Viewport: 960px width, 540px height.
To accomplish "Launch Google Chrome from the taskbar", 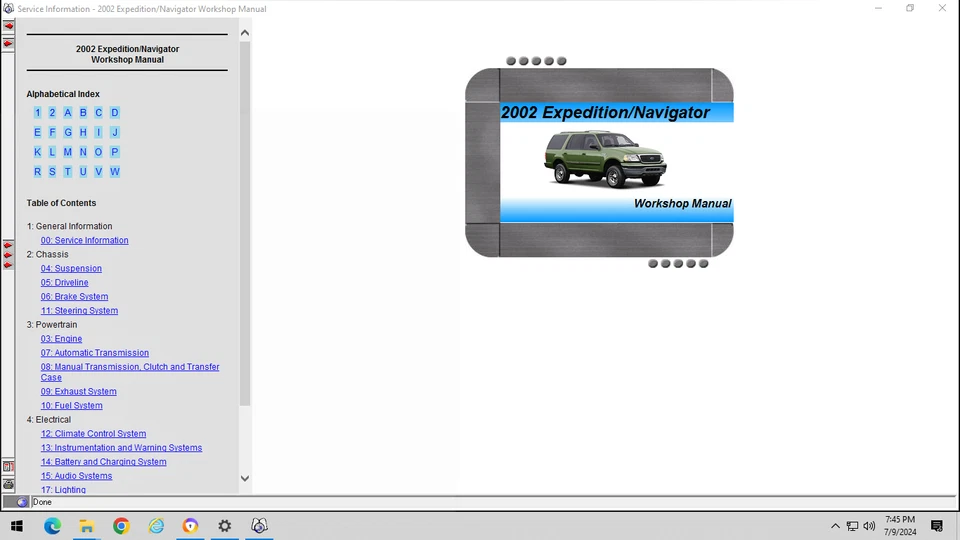I will (121, 526).
